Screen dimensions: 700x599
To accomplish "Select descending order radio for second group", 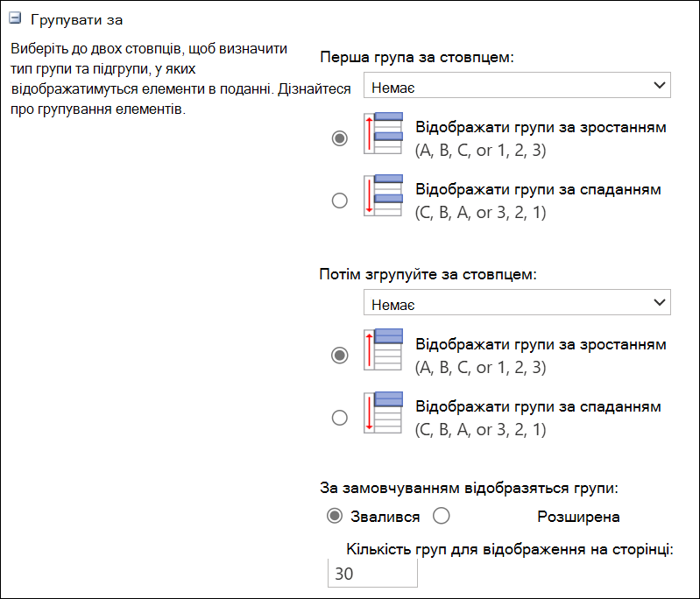I will (340, 418).
